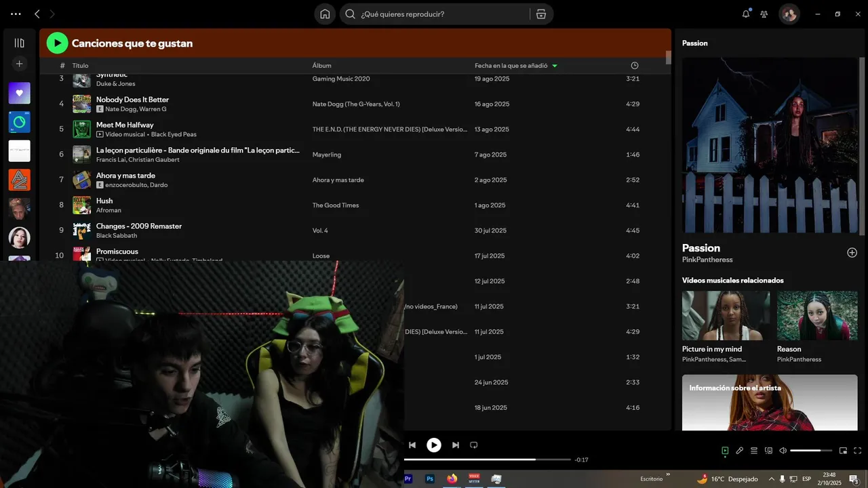Open the 'Reason' music video thumbnail

[x=817, y=316]
